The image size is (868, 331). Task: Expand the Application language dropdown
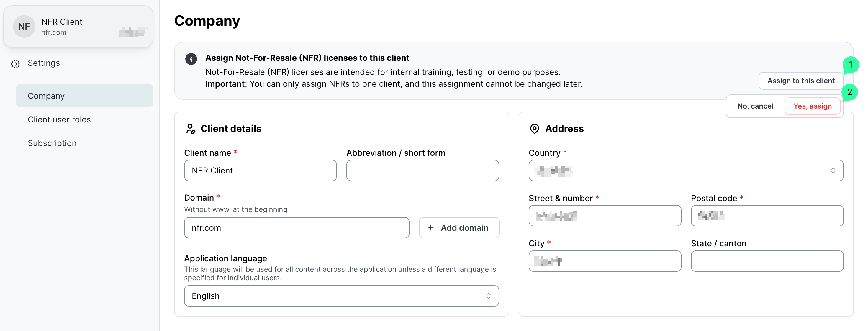click(341, 296)
